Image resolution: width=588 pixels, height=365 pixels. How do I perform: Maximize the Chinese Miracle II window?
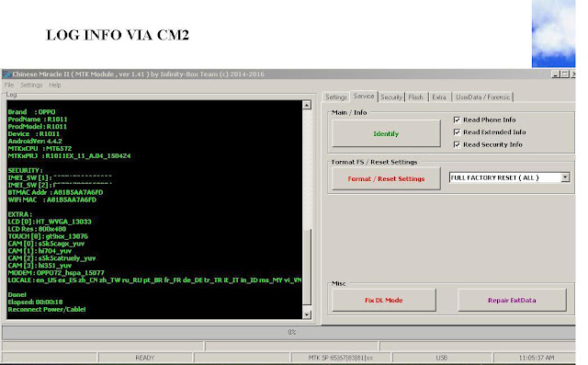(x=564, y=74)
